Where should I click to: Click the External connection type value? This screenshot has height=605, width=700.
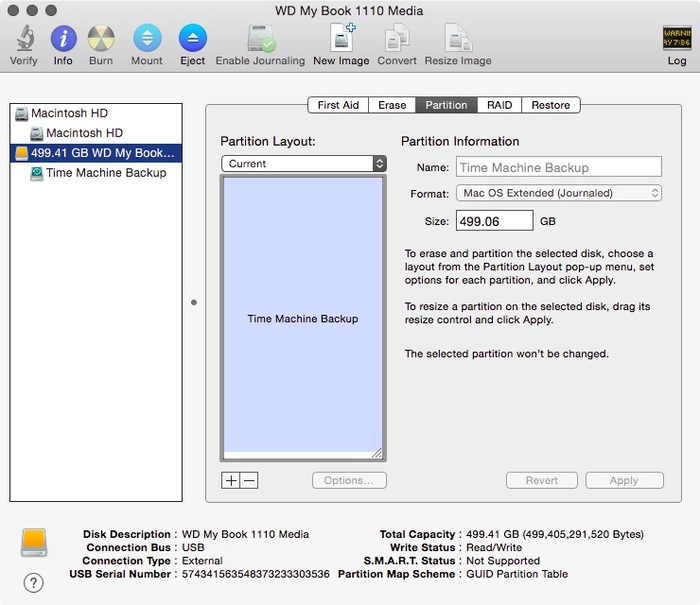click(x=202, y=561)
